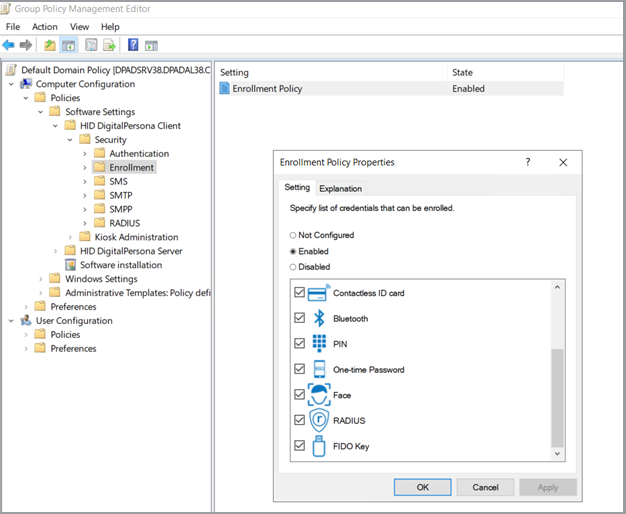This screenshot has height=514, width=626.
Task: Open the Action menu
Action: point(44,27)
